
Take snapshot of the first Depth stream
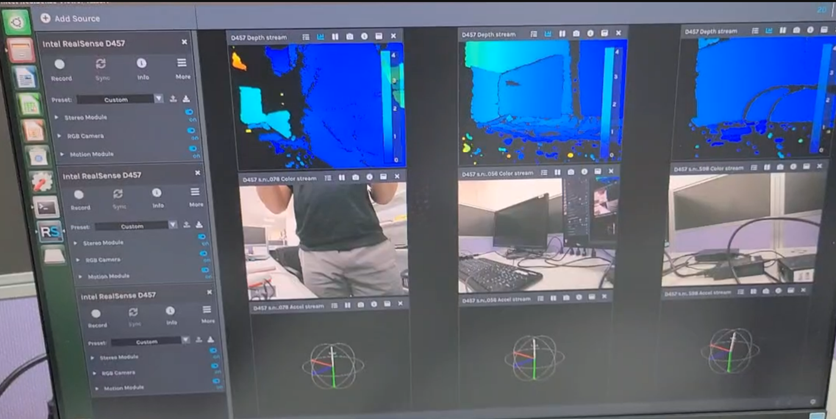(x=349, y=37)
